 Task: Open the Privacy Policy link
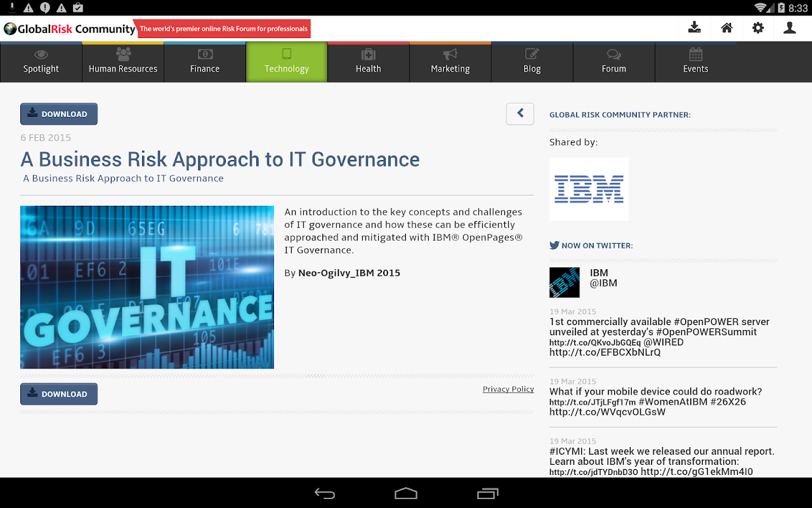click(508, 389)
